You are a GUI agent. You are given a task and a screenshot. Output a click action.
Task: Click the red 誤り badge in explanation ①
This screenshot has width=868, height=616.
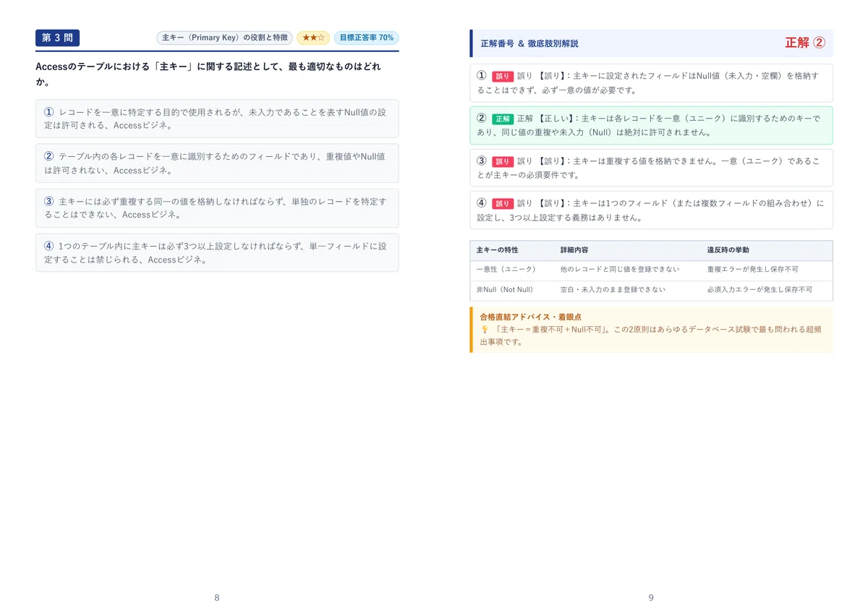(x=502, y=76)
